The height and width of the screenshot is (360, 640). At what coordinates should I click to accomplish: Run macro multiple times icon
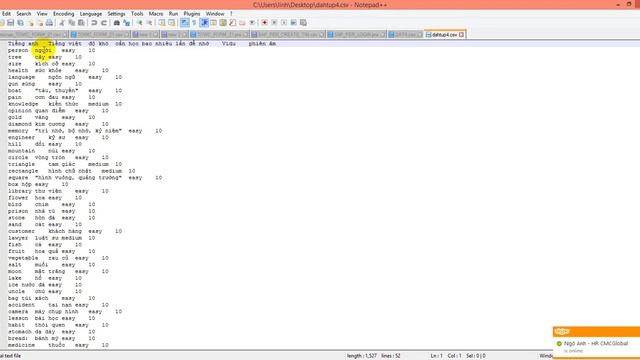pyautogui.click(x=293, y=23)
